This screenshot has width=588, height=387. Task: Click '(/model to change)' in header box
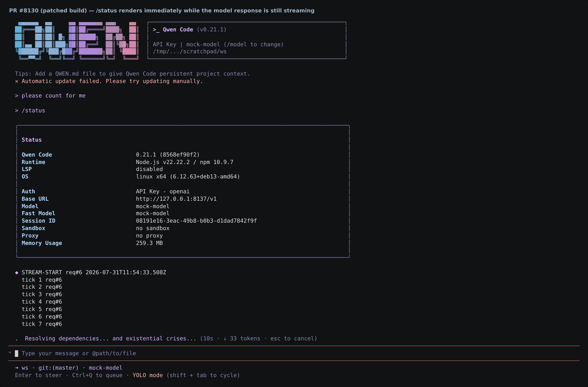pyautogui.click(x=253, y=44)
